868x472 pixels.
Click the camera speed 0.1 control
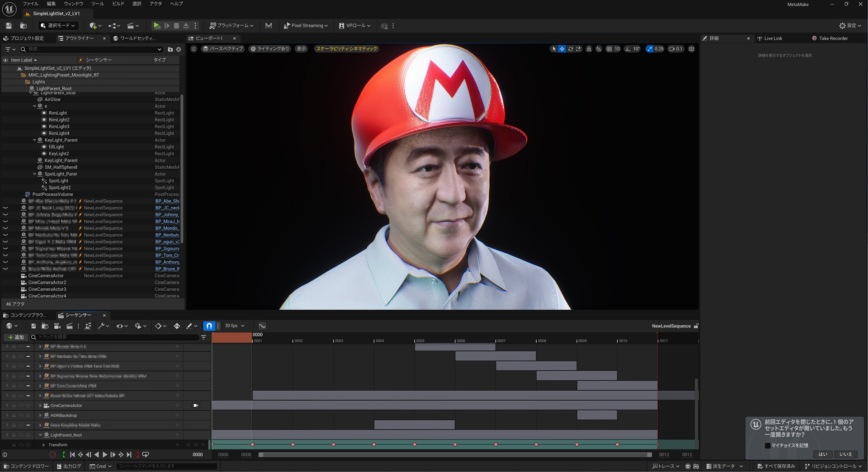pyautogui.click(x=676, y=49)
